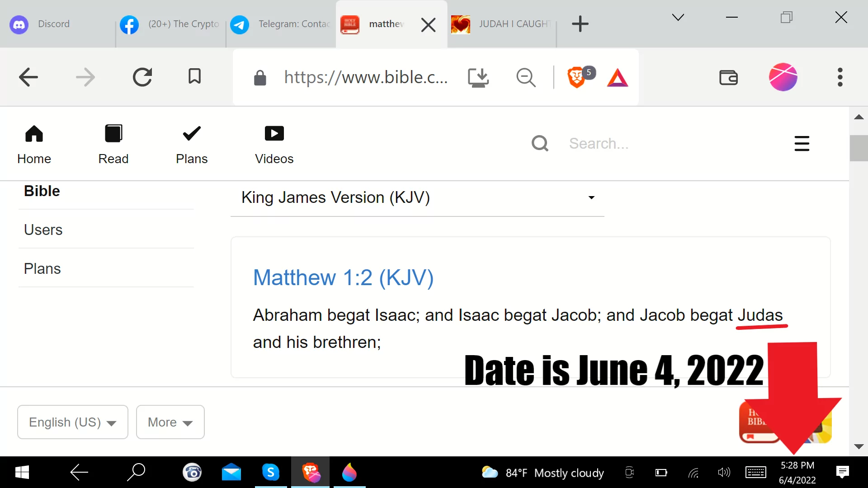Open the hamburger menu on Bible site
Screen dimensions: 868x488
802,144
